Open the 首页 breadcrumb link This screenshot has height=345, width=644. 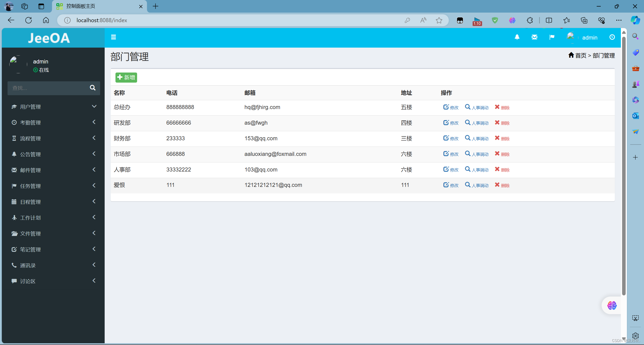pos(581,55)
